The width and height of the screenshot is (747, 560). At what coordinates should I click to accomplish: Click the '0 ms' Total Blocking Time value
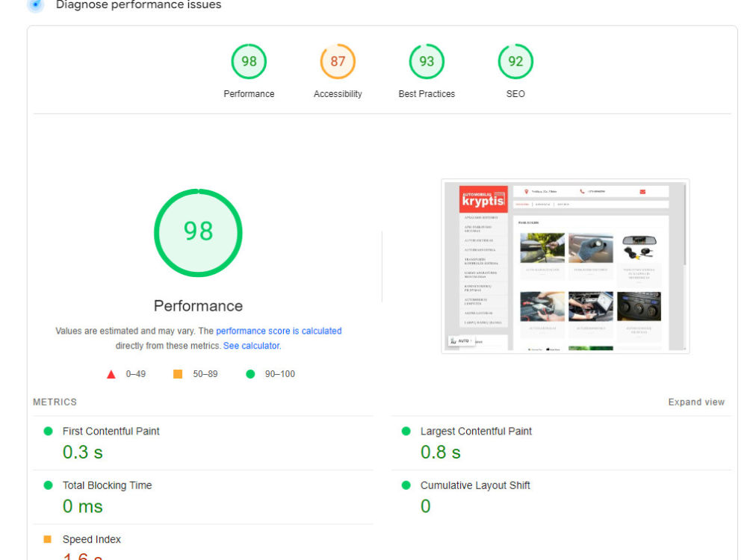(x=82, y=506)
